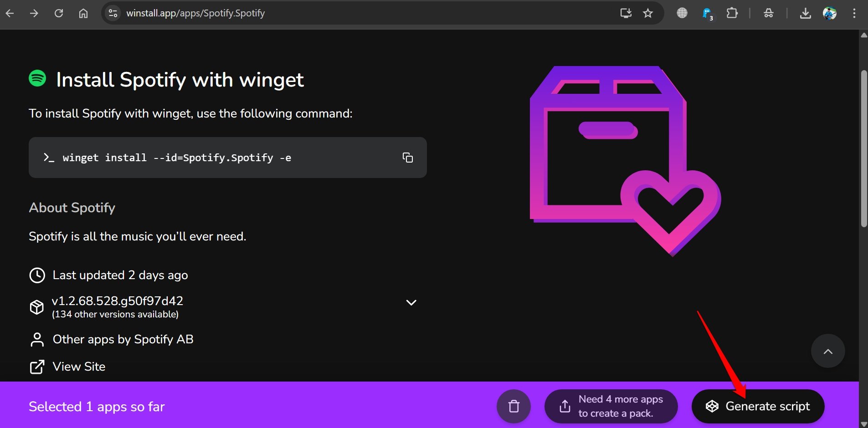Open the browser home page
The height and width of the screenshot is (428, 868).
(x=83, y=13)
